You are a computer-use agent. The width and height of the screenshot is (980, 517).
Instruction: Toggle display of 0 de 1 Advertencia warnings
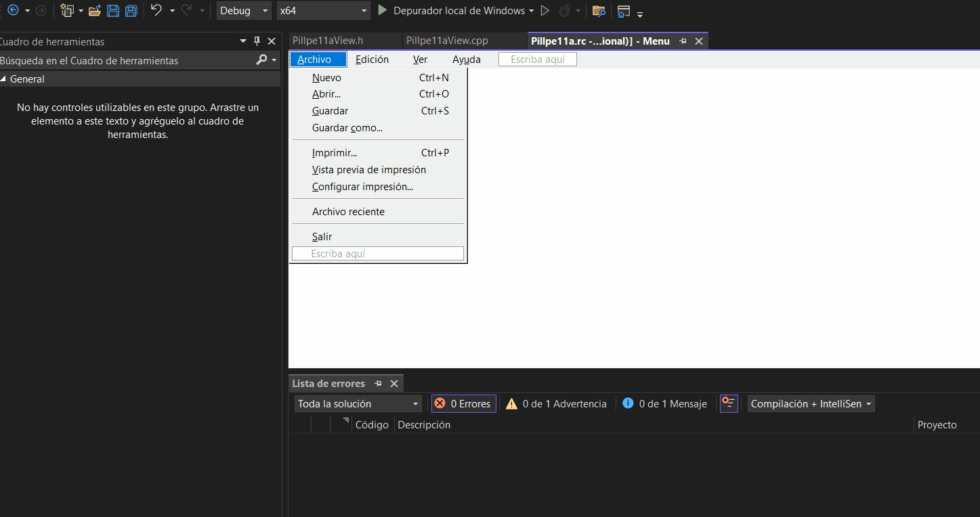555,403
